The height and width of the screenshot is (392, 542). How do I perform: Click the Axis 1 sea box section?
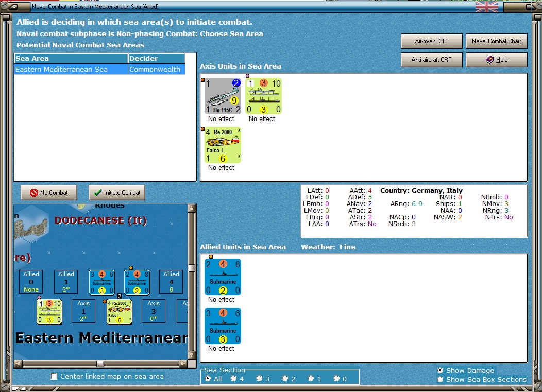(83, 311)
